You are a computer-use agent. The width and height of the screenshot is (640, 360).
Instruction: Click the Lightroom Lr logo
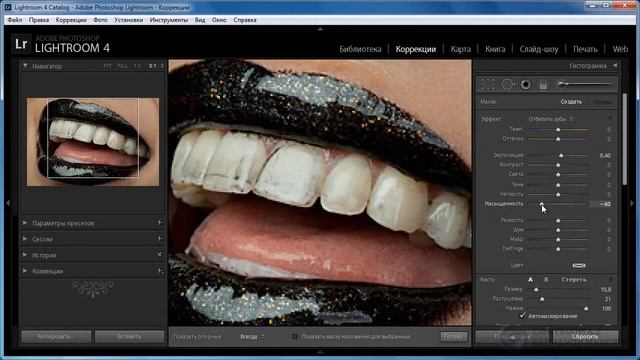click(x=21, y=44)
